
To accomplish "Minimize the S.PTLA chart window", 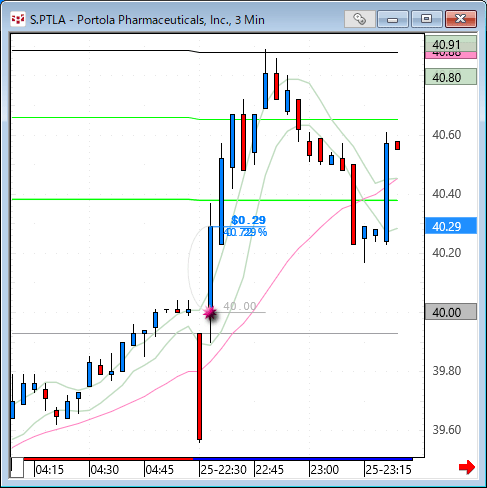I will pos(393,19).
